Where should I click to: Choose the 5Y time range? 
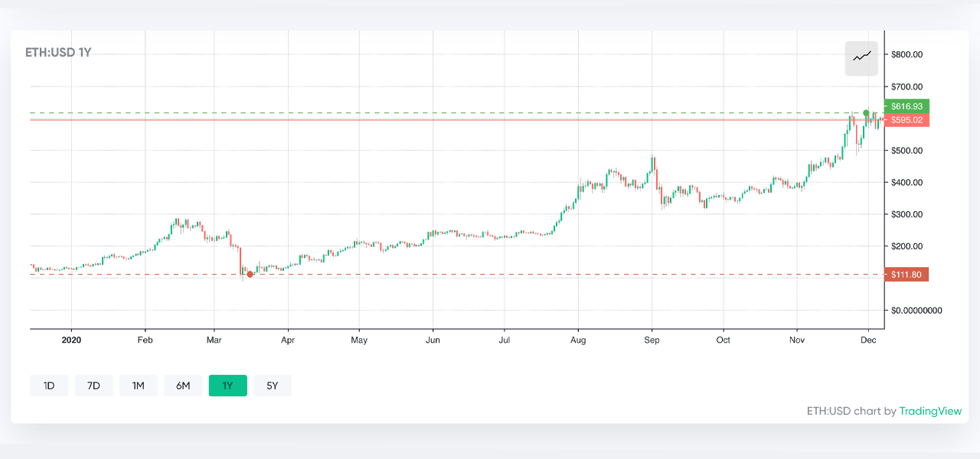point(273,386)
